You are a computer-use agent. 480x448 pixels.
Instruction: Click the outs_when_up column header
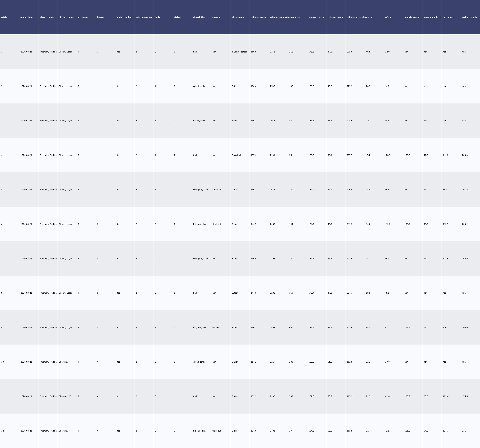143,17
